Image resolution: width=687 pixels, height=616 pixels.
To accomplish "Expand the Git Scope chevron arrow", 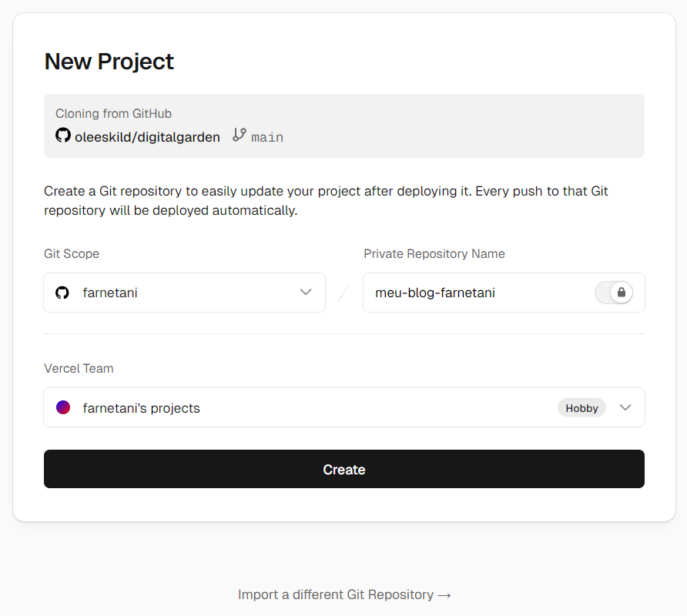I will click(x=306, y=293).
